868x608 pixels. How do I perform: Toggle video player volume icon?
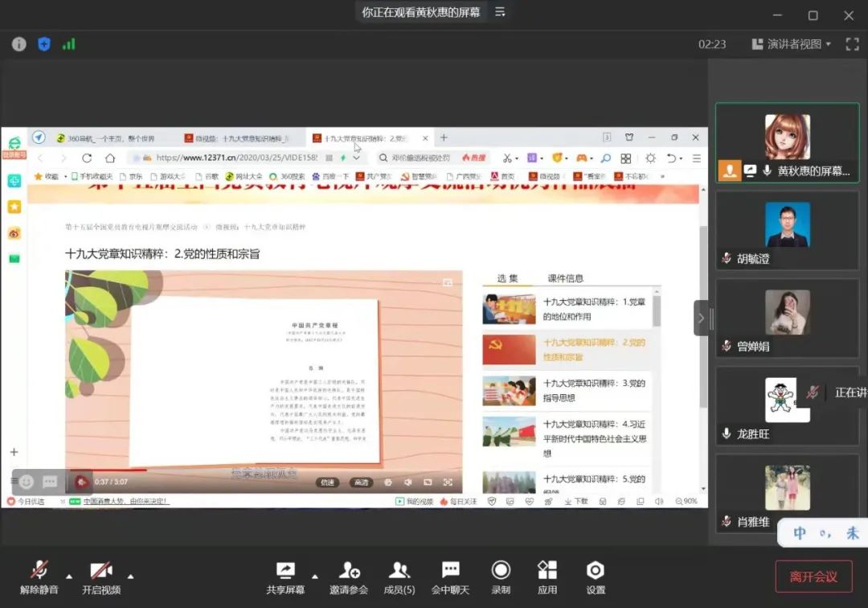coord(408,483)
